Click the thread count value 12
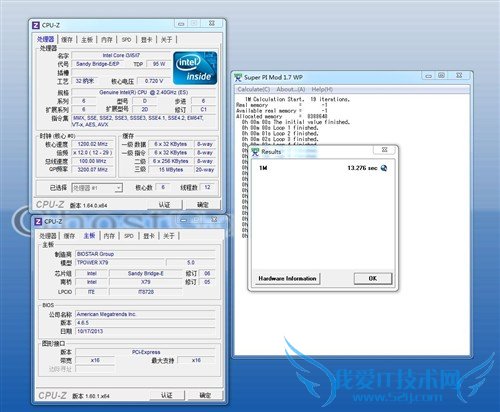The width and height of the screenshot is (500, 412). click(x=207, y=187)
